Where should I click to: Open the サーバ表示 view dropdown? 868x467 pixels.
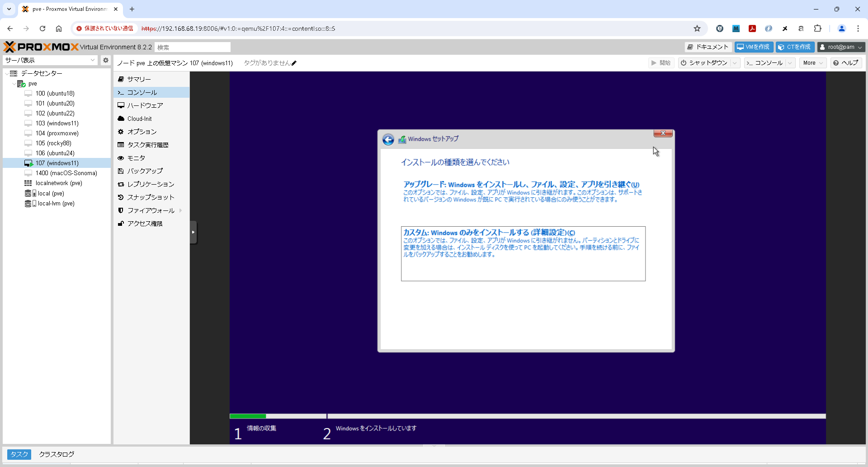93,60
